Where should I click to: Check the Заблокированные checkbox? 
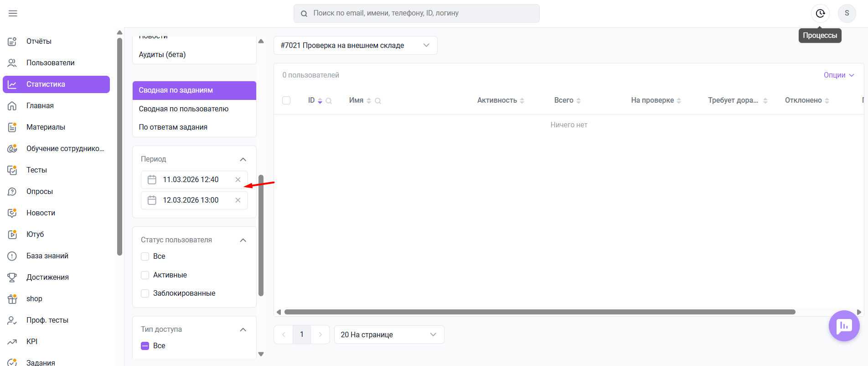[x=145, y=293]
